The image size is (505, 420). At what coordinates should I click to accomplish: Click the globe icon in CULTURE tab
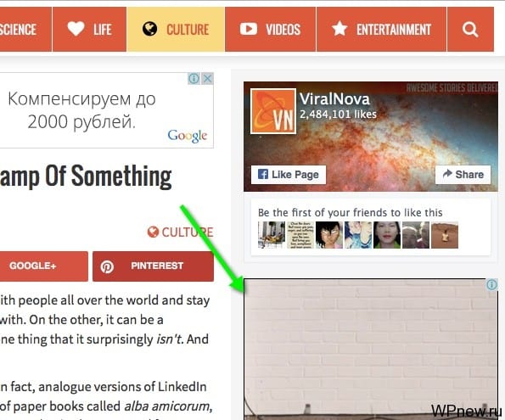(149, 29)
